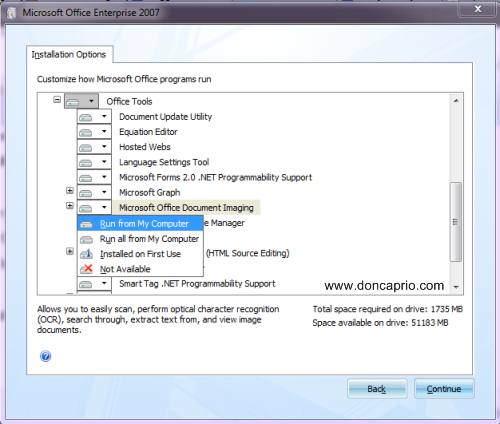Expand the HTML Source Editing node
The height and width of the screenshot is (424, 500).
[70, 251]
